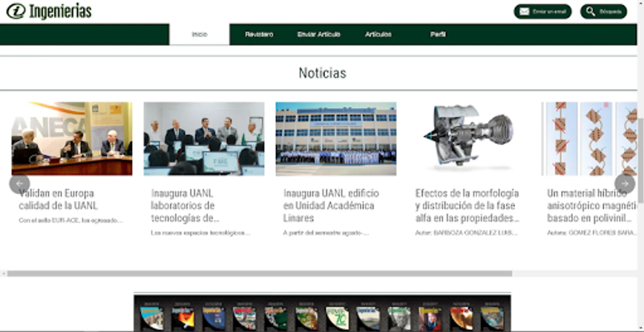Click the 'Autor: BARBOZA GONZALEZ' author line
644x332 pixels.
pyautogui.click(x=466, y=233)
